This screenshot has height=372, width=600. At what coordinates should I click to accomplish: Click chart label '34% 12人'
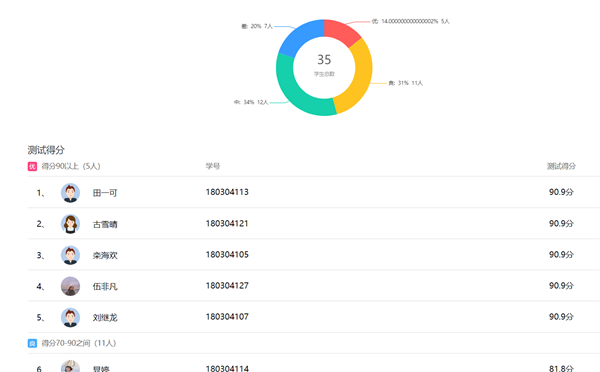tap(256, 102)
